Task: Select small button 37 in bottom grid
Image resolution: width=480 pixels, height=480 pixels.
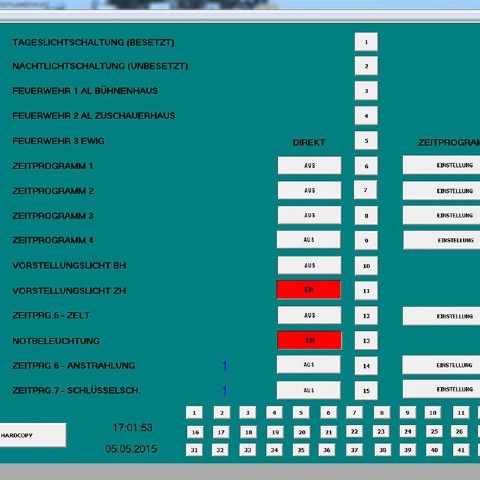Action: 354,450
